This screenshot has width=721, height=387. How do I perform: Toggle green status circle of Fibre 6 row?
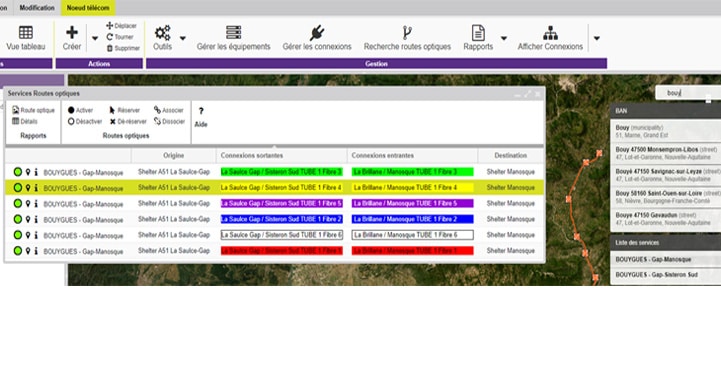(18, 235)
